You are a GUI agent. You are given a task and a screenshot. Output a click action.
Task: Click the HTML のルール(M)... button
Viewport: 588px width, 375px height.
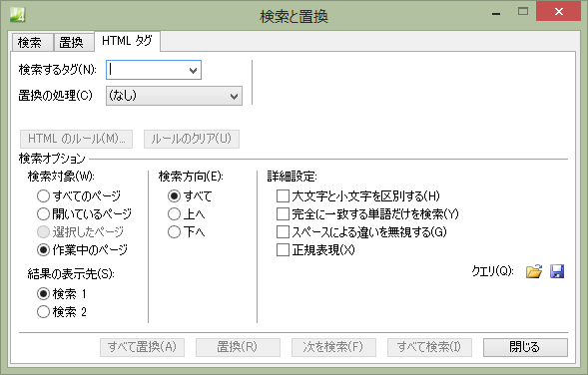(76, 139)
